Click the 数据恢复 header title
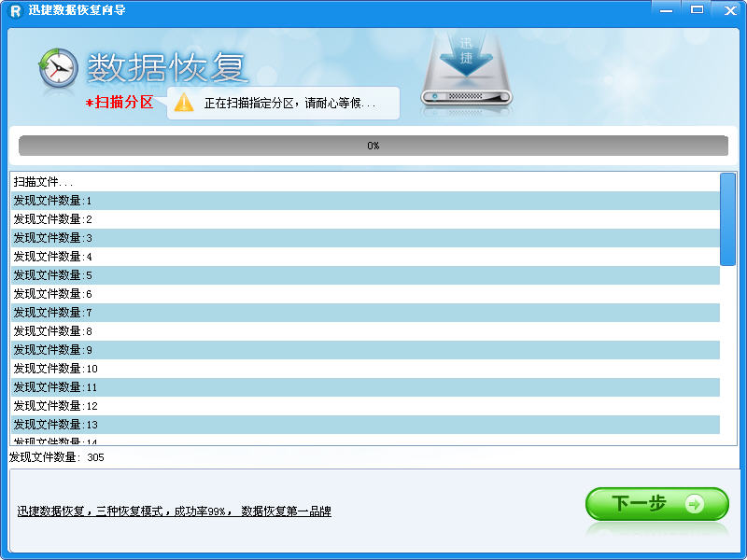Viewport: 747px width, 560px height. (x=168, y=68)
